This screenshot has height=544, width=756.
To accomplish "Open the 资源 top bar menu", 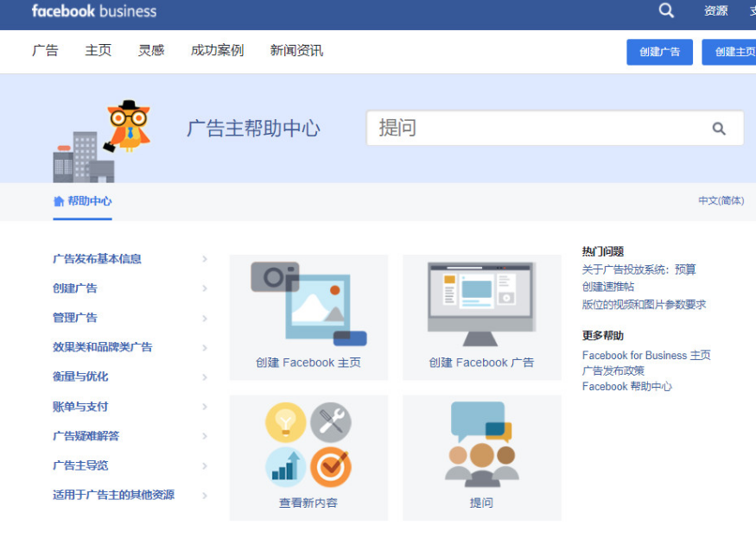I will point(715,10).
